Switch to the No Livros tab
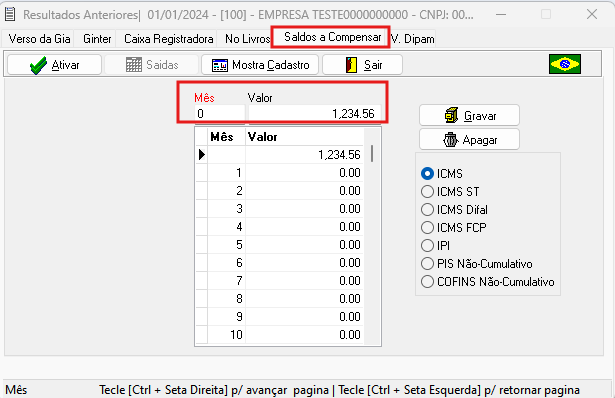615x398 pixels. click(x=247, y=39)
